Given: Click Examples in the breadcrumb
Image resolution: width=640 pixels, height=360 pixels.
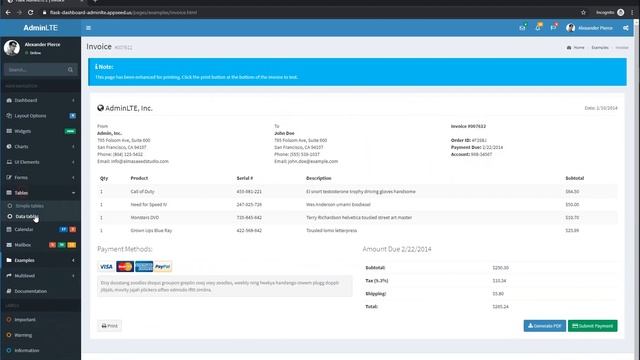Looking at the screenshot, I should click(600, 48).
